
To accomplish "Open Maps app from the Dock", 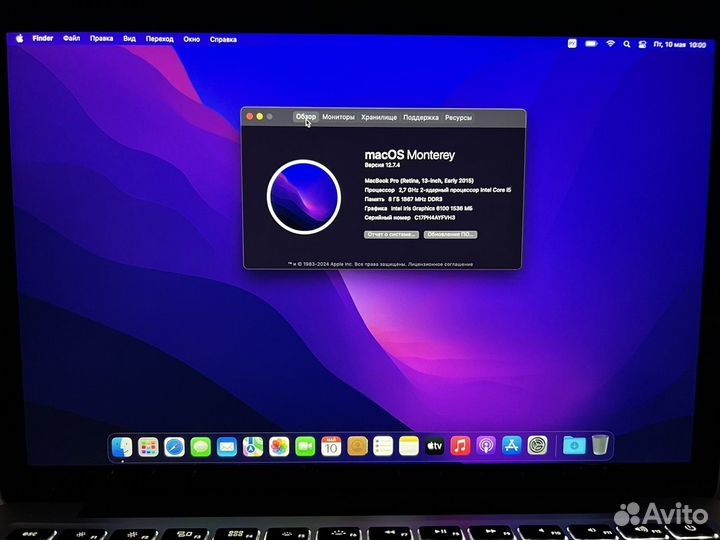I will (x=253, y=446).
